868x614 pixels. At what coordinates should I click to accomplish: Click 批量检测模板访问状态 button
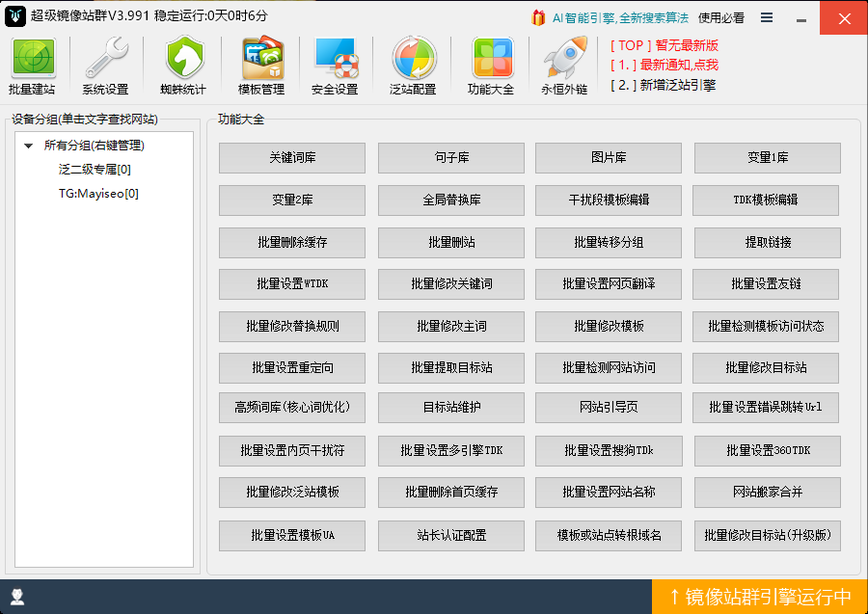pyautogui.click(x=766, y=327)
